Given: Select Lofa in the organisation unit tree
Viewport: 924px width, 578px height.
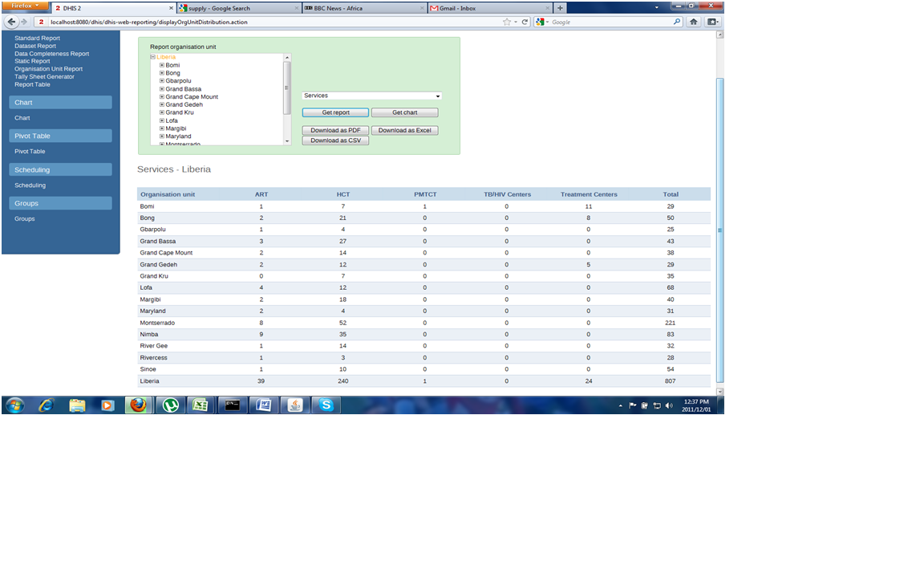Looking at the screenshot, I should click(x=172, y=120).
